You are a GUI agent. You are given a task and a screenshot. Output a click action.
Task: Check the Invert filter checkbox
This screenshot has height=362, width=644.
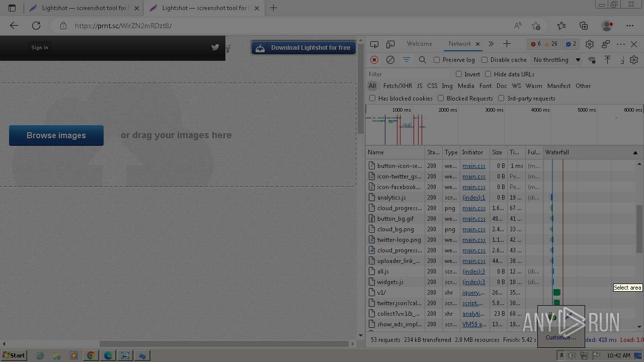pyautogui.click(x=459, y=74)
